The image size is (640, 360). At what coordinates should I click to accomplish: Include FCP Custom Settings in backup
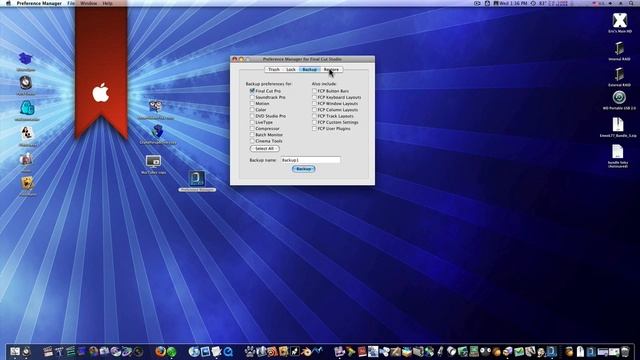point(314,122)
